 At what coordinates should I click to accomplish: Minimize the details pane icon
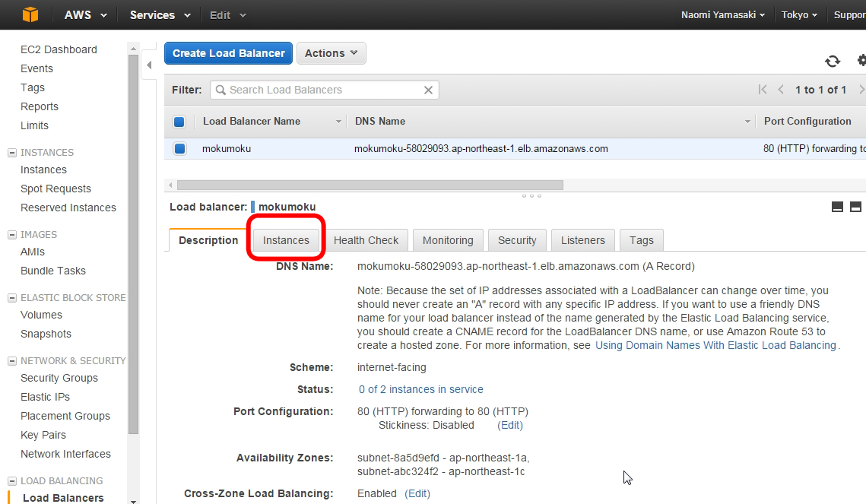pyautogui.click(x=837, y=207)
